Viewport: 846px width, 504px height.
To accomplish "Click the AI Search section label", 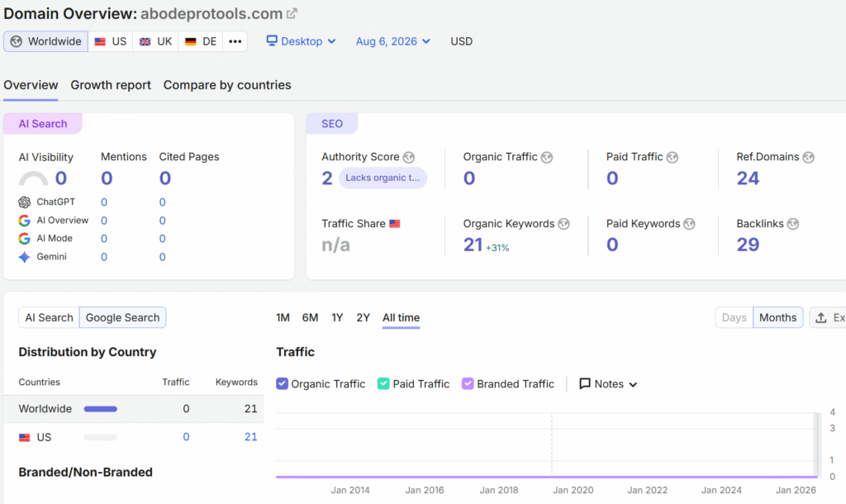I will tap(43, 124).
